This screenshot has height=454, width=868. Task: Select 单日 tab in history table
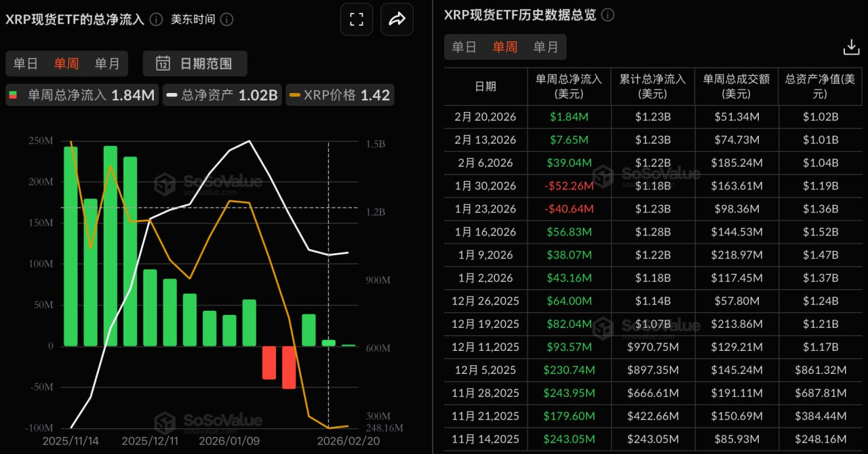(464, 47)
